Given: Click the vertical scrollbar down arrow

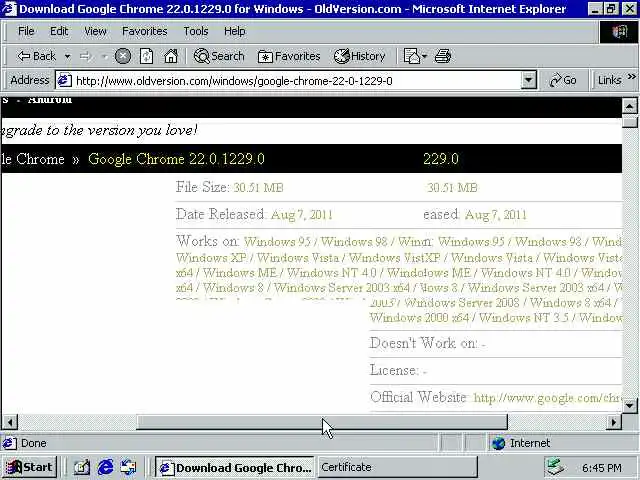Looking at the screenshot, I should [629, 405].
